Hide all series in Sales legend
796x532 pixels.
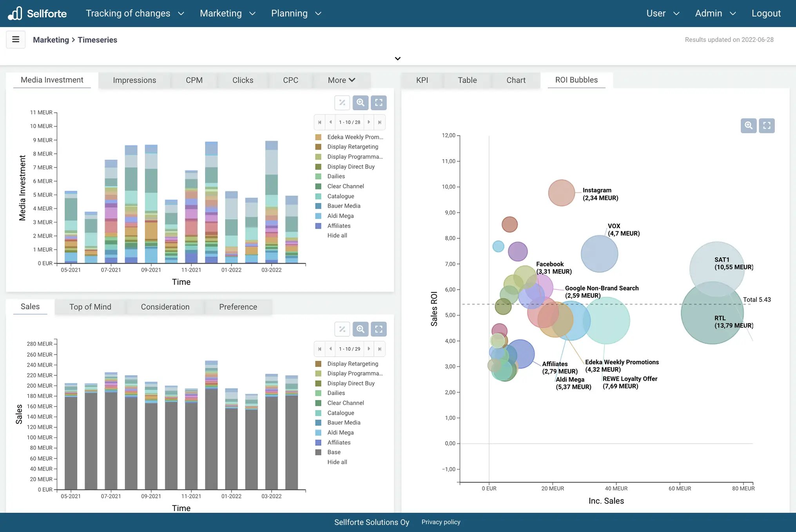tap(337, 462)
